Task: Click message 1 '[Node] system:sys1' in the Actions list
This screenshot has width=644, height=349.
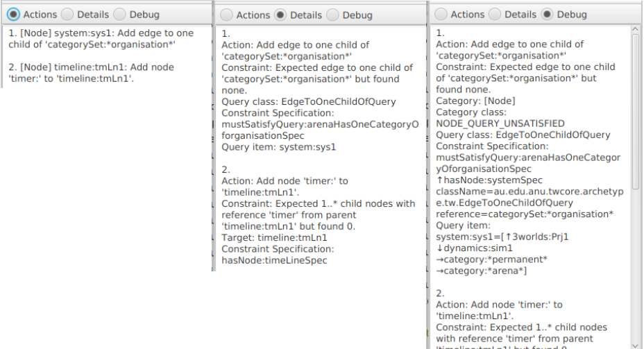Action: pos(101,39)
